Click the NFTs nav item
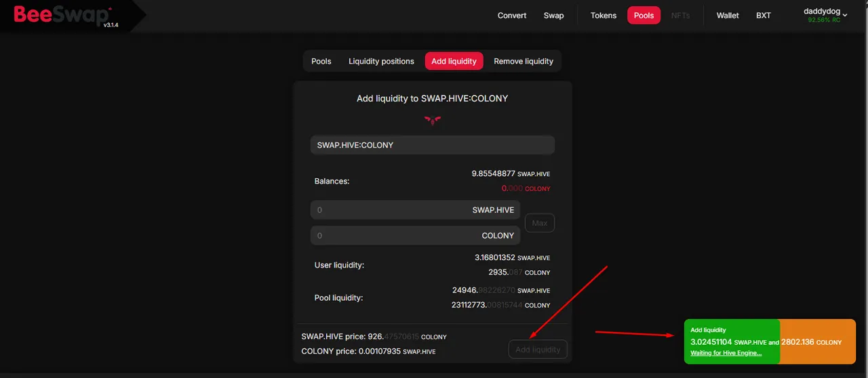Image resolution: width=868 pixels, height=378 pixels. point(680,16)
